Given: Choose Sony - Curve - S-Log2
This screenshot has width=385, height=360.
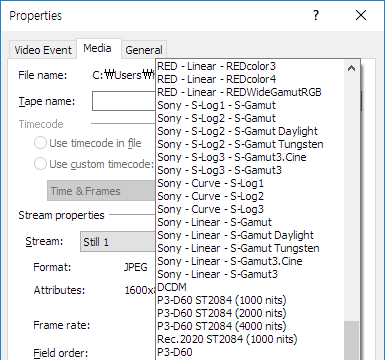Looking at the screenshot, I should pyautogui.click(x=250, y=196).
